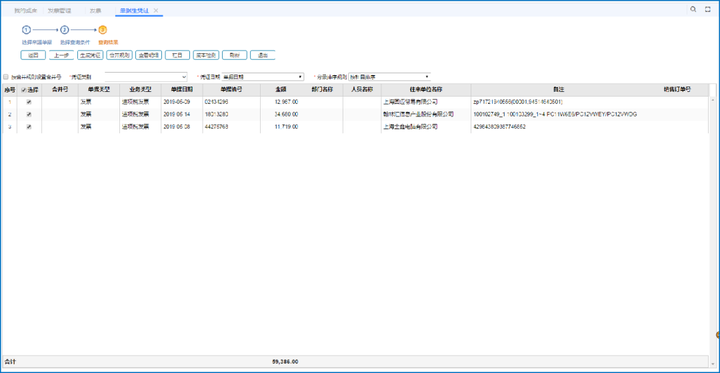Viewport: 720px width, 373px height.
Task: Click amount 11,719.00
Action: coord(287,127)
